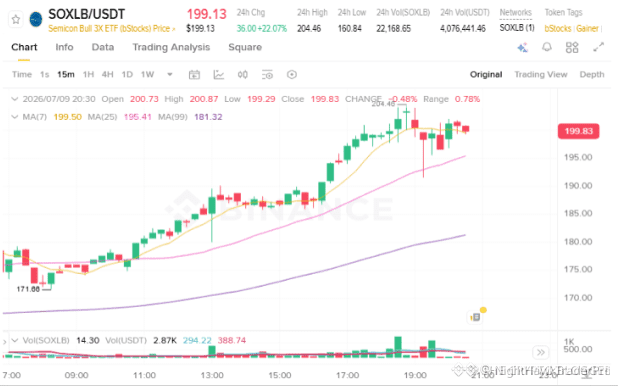
Task: Jump to latest candle with double-arrow
Action: 541,352
